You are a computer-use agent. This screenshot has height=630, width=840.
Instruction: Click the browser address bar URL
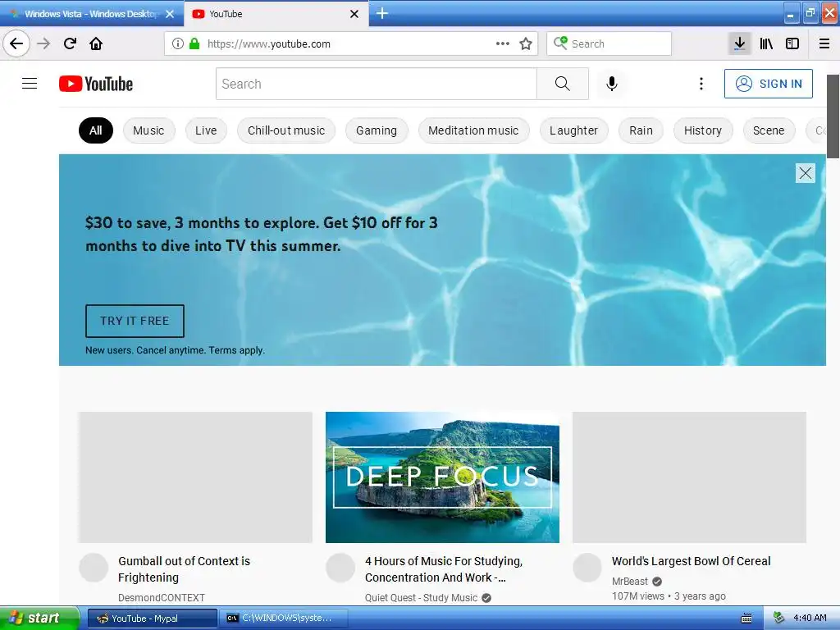tap(268, 44)
